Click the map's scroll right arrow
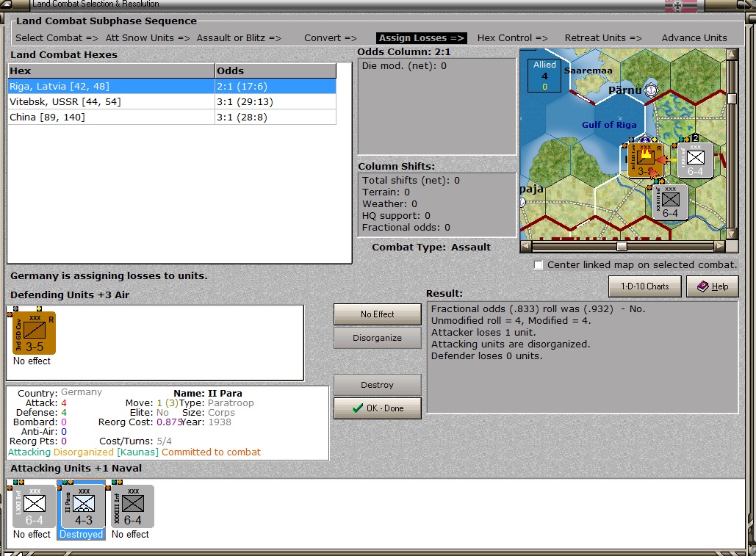The width and height of the screenshot is (756, 556). [719, 246]
